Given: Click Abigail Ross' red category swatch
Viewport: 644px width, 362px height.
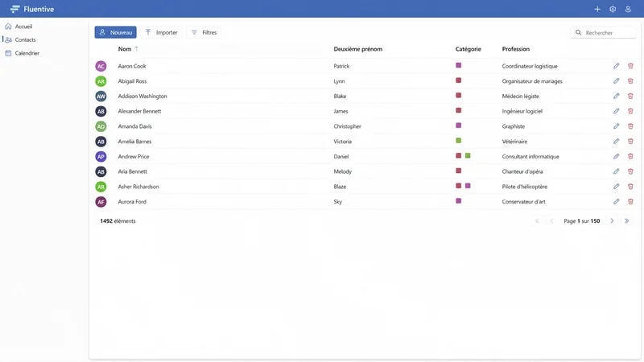Looking at the screenshot, I should point(458,80).
